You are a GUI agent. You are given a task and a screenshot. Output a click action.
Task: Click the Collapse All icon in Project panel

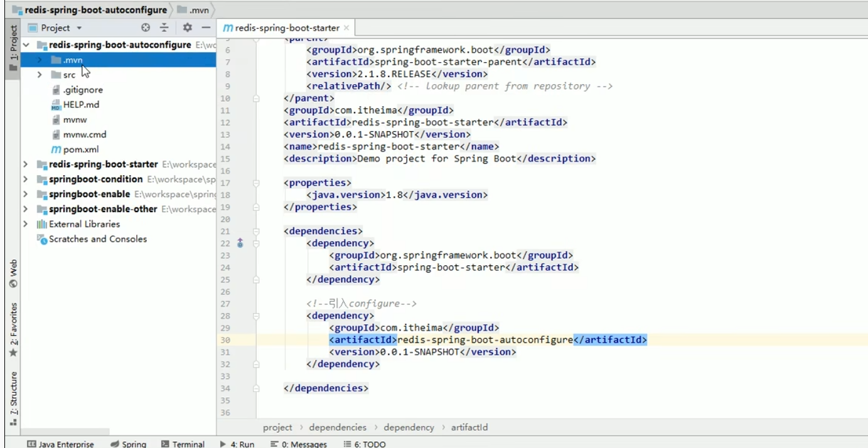point(164,28)
